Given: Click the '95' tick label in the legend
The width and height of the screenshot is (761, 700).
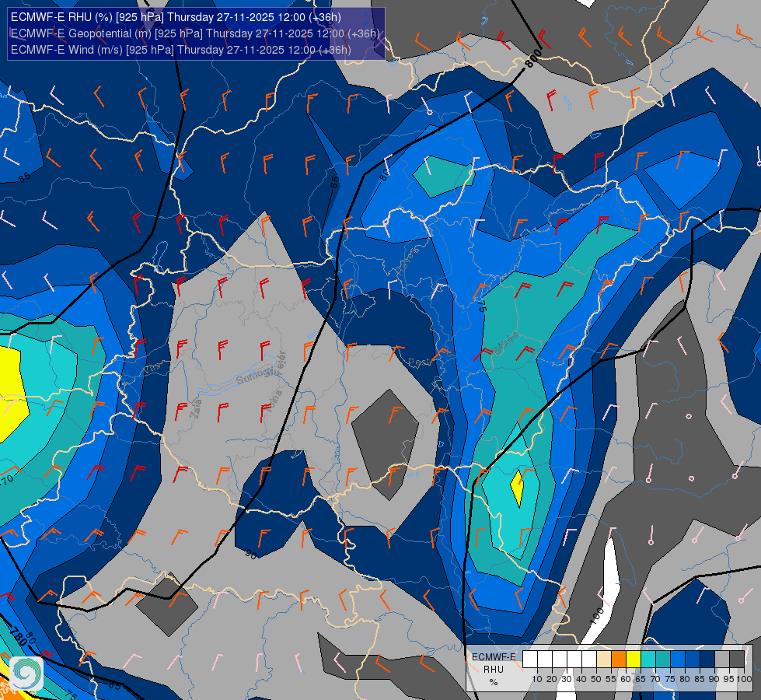Looking at the screenshot, I should pyautogui.click(x=729, y=679).
